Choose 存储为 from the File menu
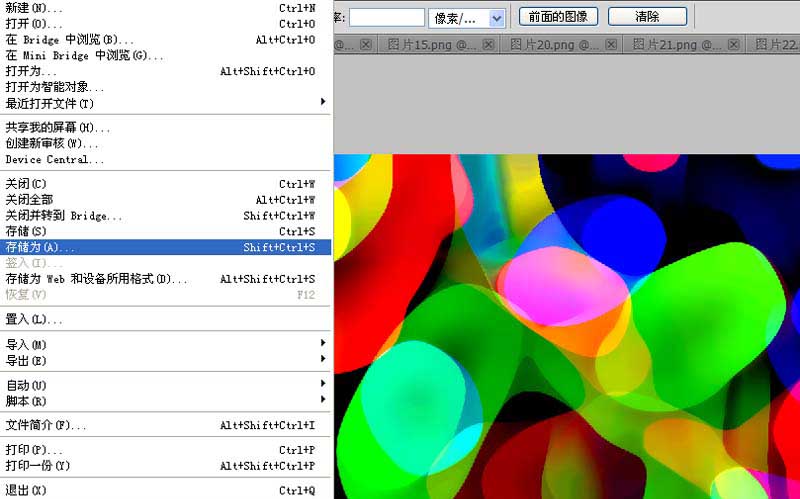This screenshot has width=800, height=499. tap(165, 247)
